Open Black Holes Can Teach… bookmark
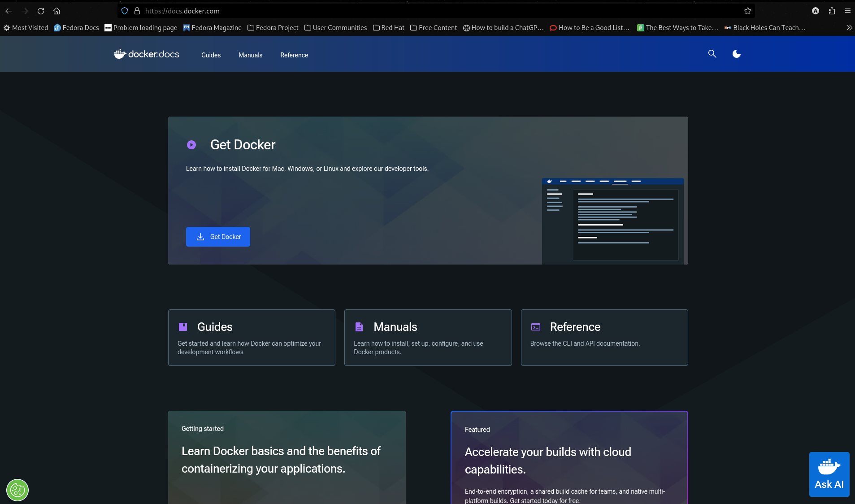 pyautogui.click(x=765, y=28)
